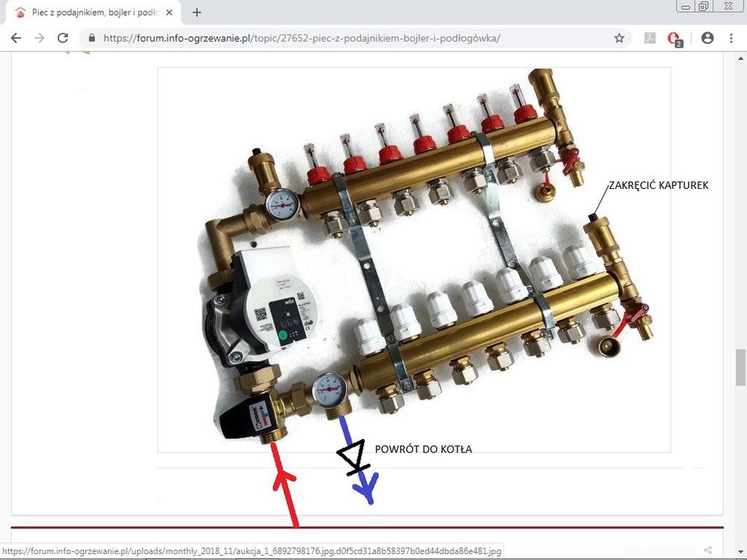Open the Chrome three-dot menu
Screen dimensions: 747x560
[x=731, y=38]
